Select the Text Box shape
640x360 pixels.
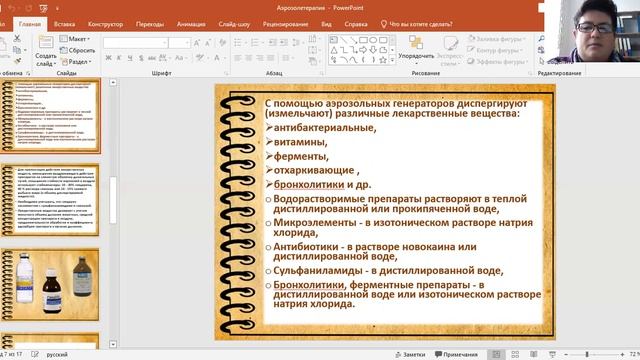[334, 40]
